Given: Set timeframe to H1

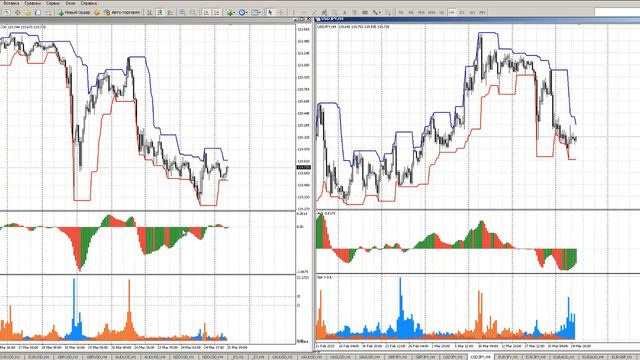Looking at the screenshot, I should point(442,13).
